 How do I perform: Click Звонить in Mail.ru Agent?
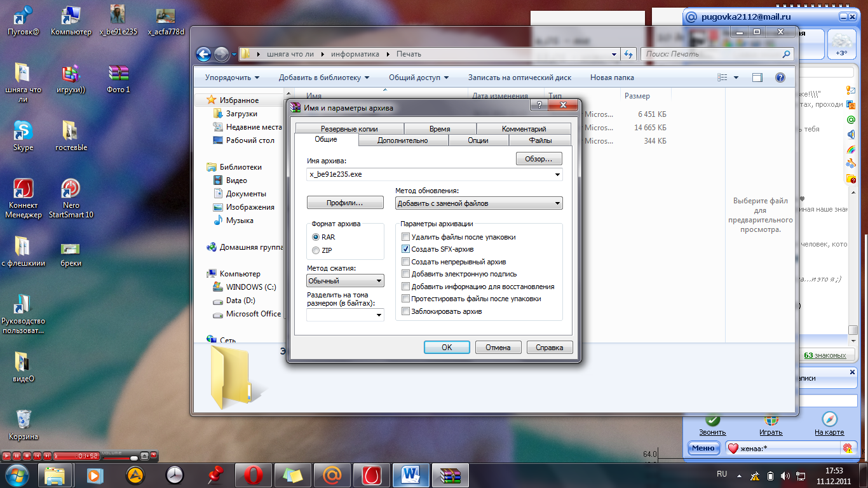(712, 425)
